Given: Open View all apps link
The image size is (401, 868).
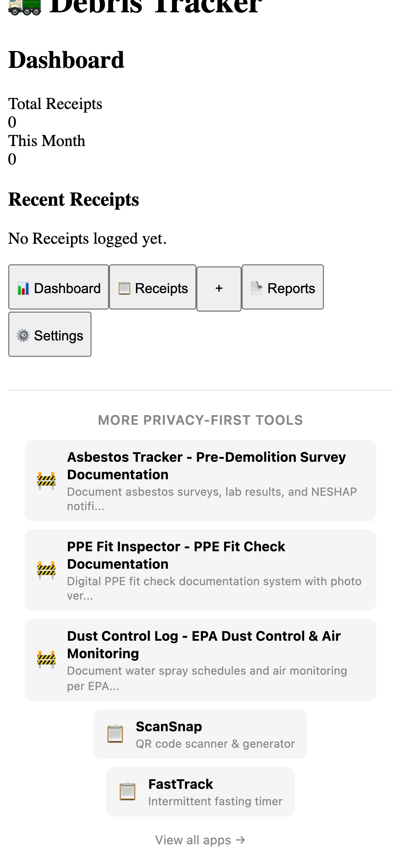Looking at the screenshot, I should coord(200,840).
